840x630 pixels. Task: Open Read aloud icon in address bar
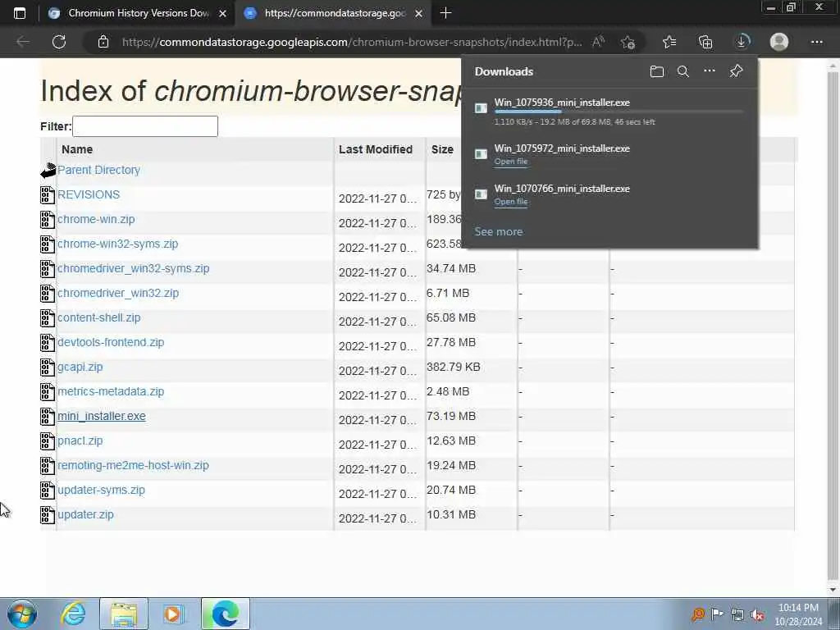pos(598,42)
